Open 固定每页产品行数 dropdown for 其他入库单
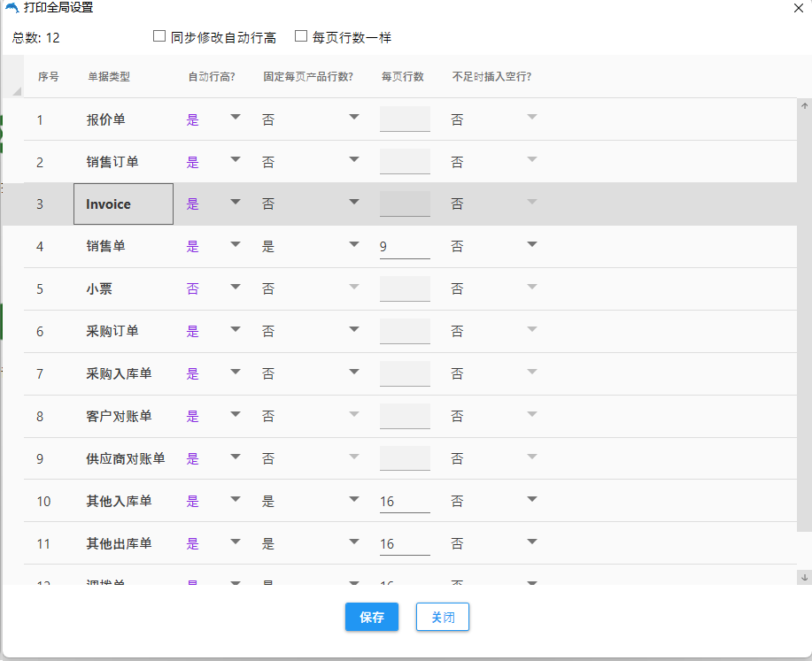The height and width of the screenshot is (661, 812). click(354, 500)
